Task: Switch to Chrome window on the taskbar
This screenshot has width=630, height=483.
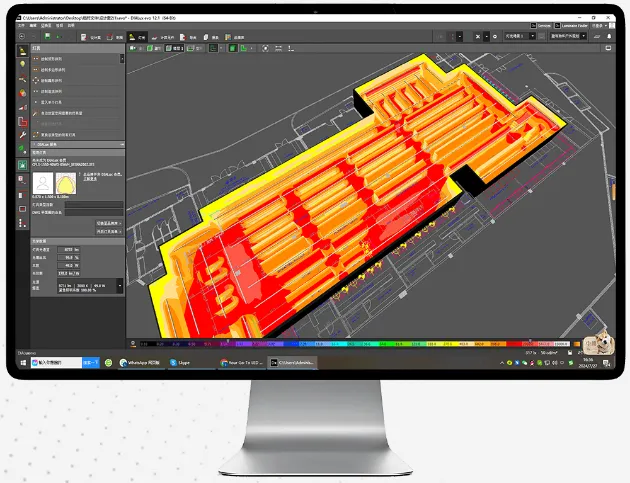Action: pyautogui.click(x=241, y=363)
